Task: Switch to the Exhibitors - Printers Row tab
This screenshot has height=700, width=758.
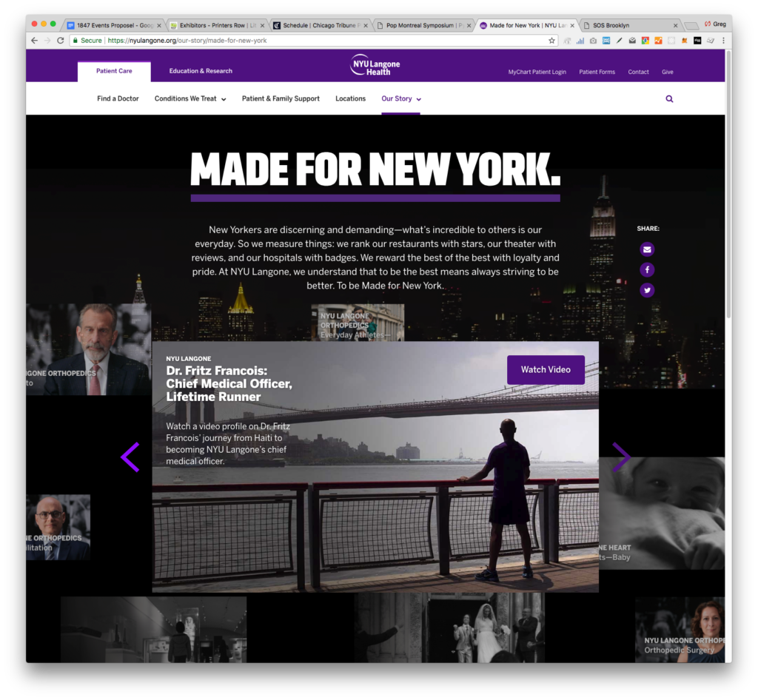Action: click(x=217, y=26)
